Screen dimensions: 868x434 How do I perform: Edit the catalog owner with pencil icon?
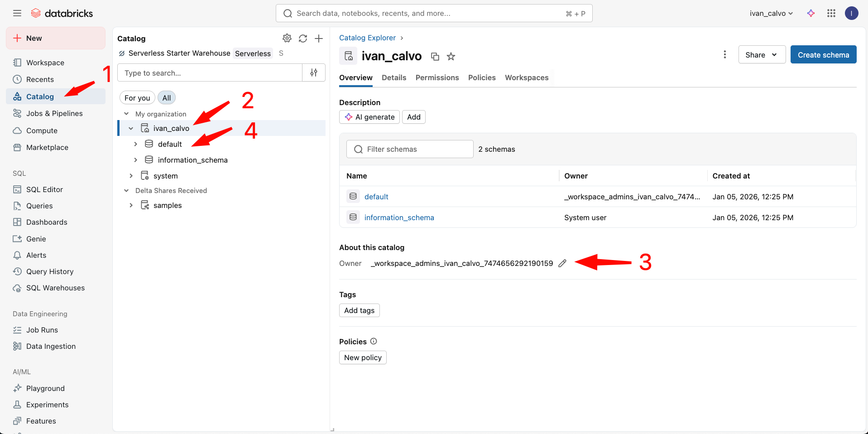click(x=562, y=263)
